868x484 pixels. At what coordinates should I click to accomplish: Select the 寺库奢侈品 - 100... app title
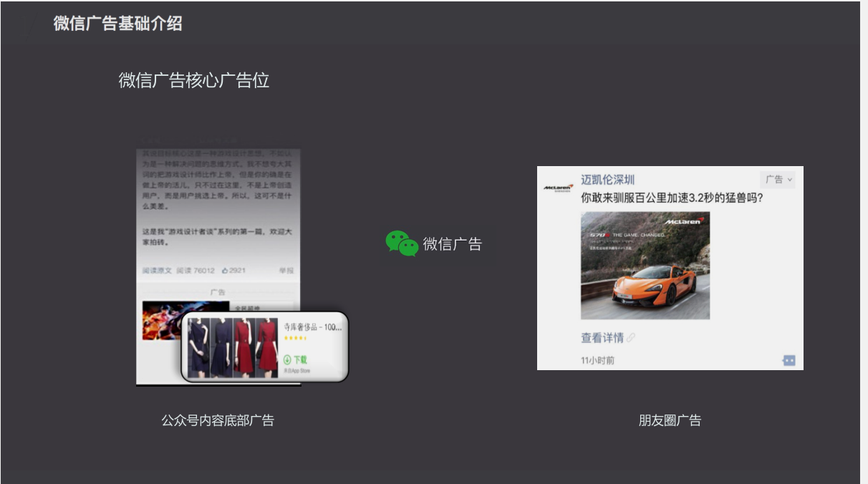click(x=313, y=327)
